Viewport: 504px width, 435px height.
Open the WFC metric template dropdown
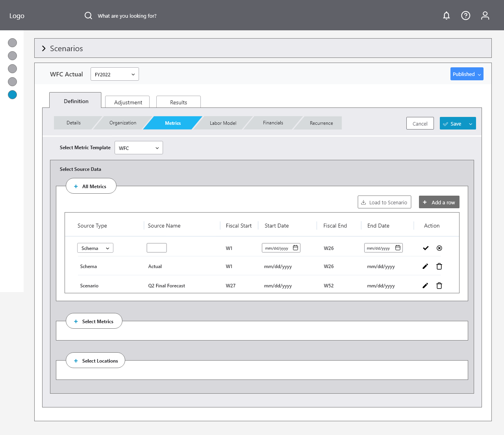click(x=139, y=148)
